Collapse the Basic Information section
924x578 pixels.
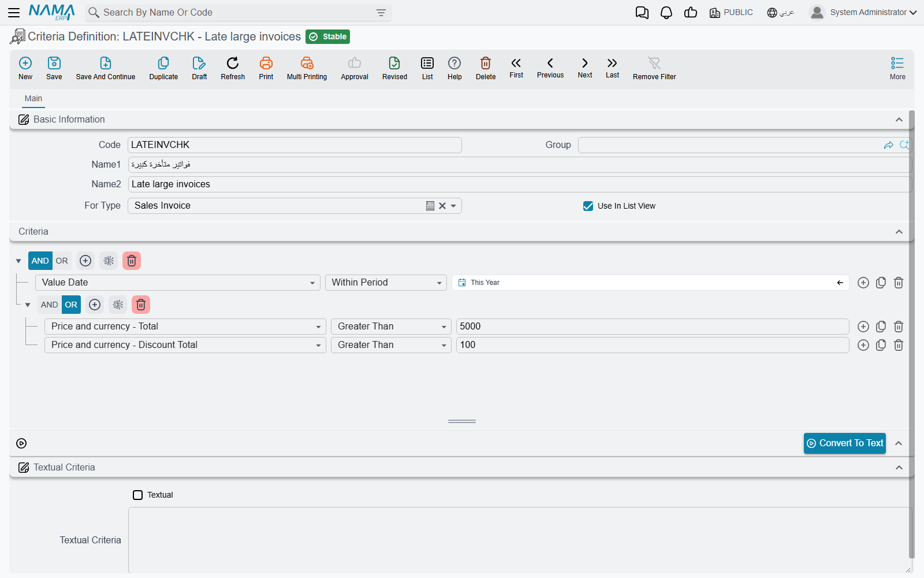[899, 120]
